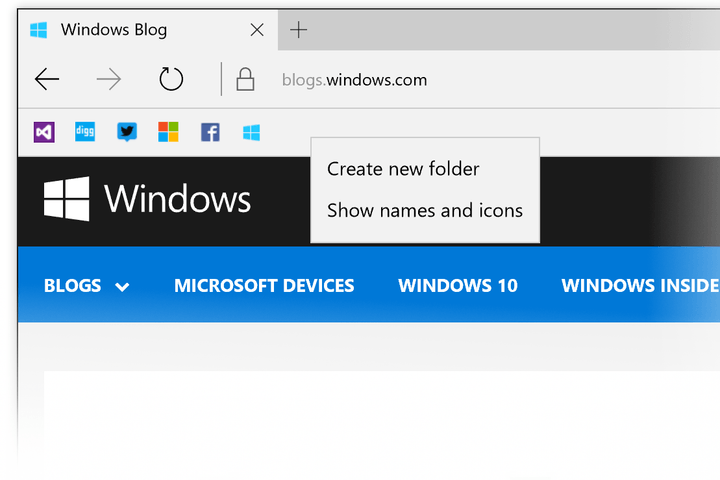Refresh the page with the reload icon
This screenshot has width=720, height=480.
tap(171, 79)
